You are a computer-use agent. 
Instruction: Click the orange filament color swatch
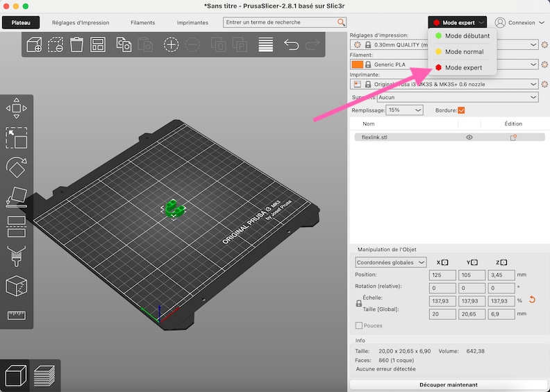click(357, 65)
